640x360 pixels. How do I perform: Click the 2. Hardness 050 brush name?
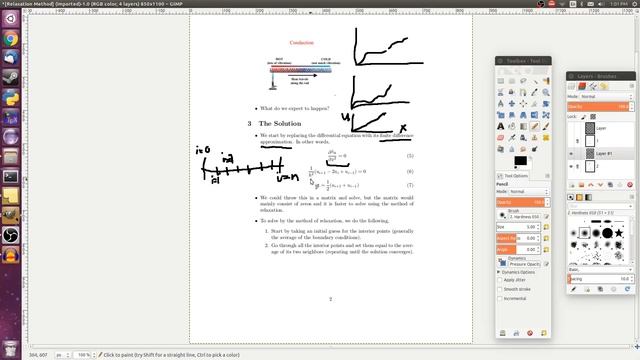click(x=524, y=217)
